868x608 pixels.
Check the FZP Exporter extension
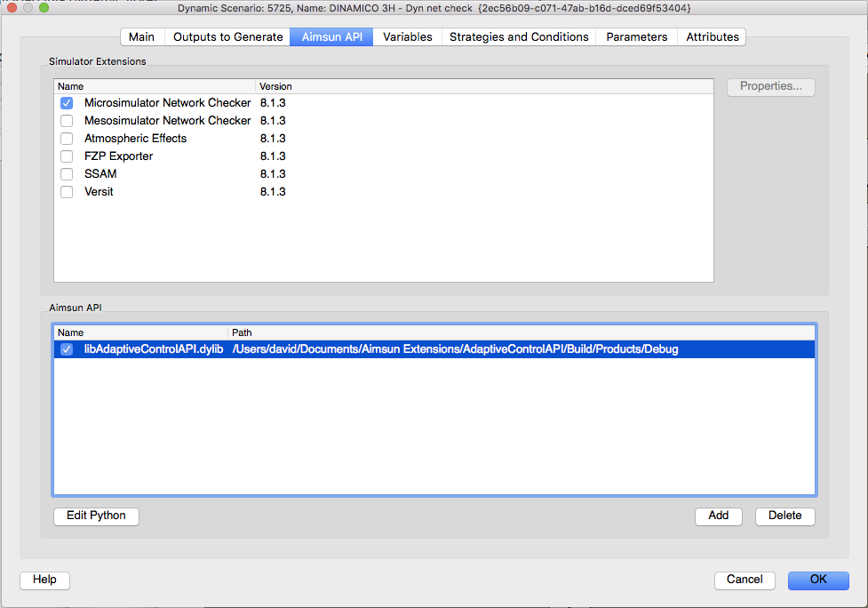point(67,156)
